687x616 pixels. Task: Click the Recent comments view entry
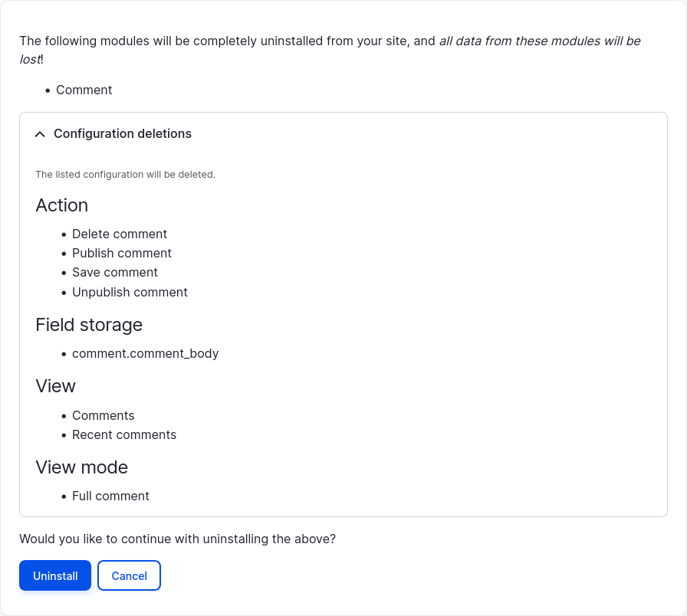(x=124, y=434)
